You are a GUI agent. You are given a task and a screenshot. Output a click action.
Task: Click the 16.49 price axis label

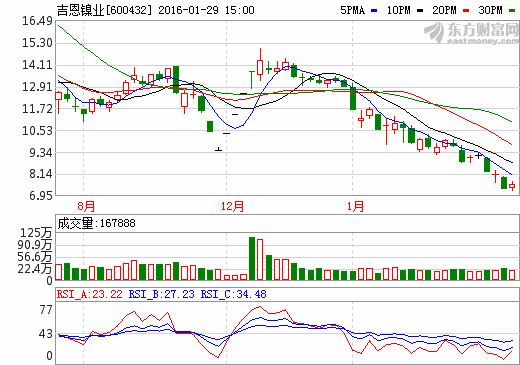tap(37, 21)
